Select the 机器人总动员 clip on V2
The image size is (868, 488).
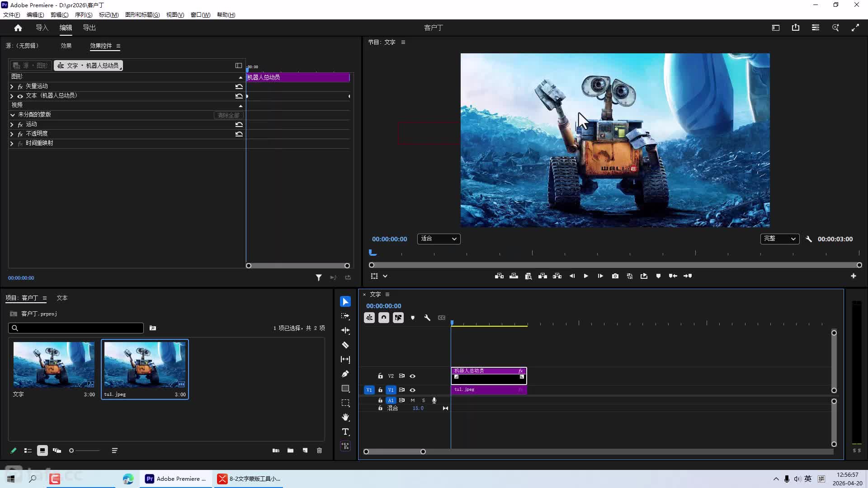489,376
